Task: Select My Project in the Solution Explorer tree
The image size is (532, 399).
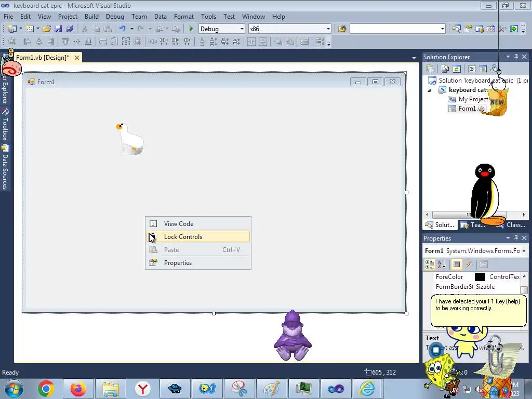Action: (468, 99)
